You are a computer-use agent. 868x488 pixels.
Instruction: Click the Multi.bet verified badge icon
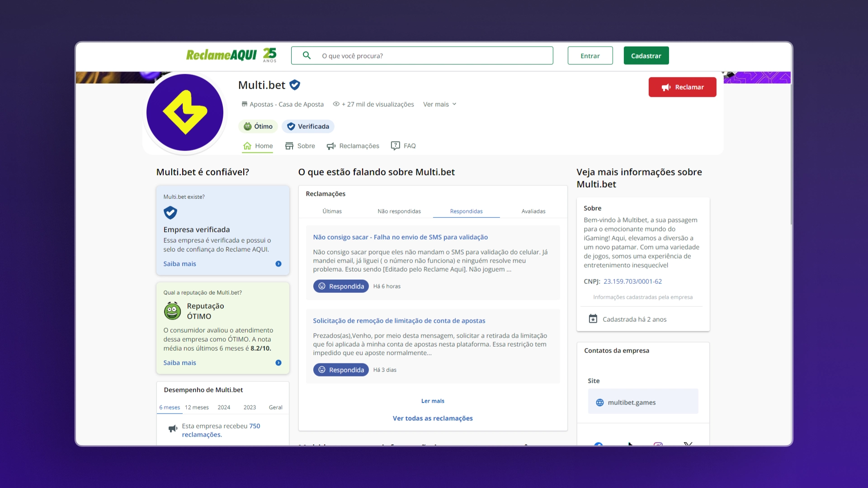tap(295, 85)
